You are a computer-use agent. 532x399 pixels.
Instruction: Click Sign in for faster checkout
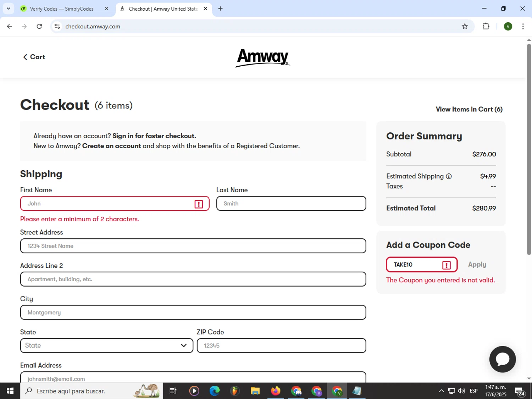point(154,136)
